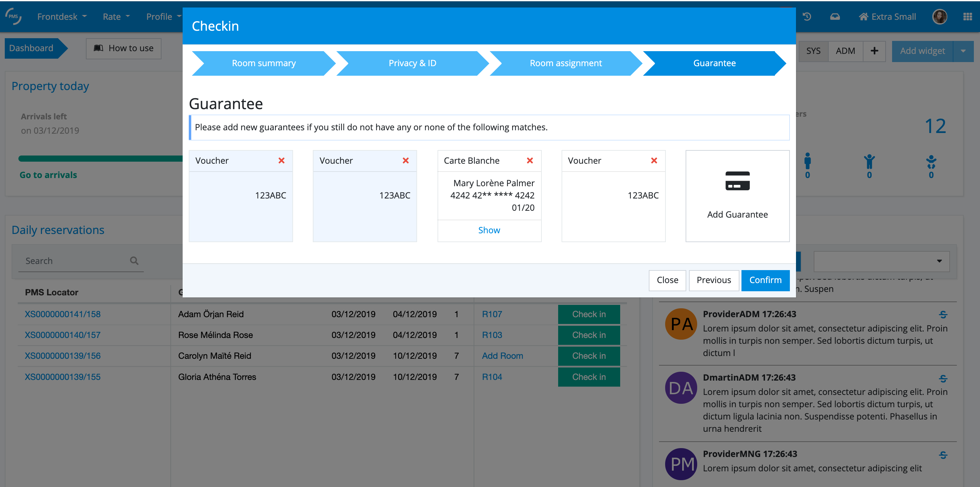Click the plus icon next to ADM
This screenshot has height=487, width=980.
[874, 50]
